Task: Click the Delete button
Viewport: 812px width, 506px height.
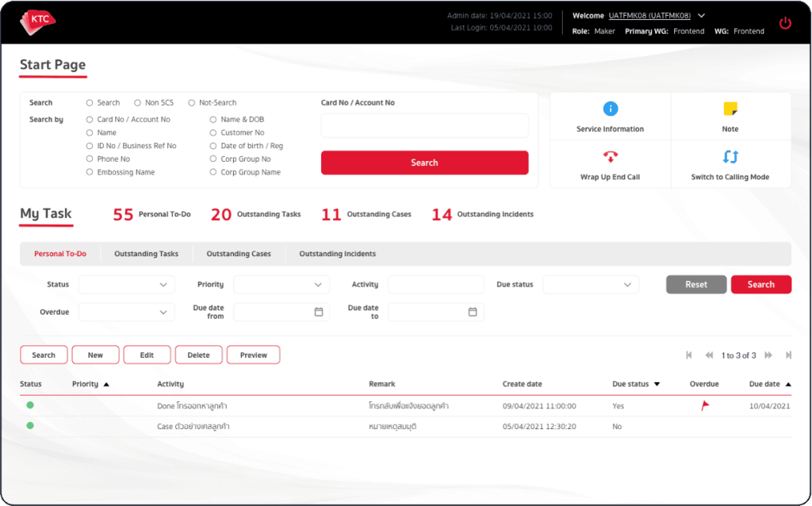Action: pos(199,355)
